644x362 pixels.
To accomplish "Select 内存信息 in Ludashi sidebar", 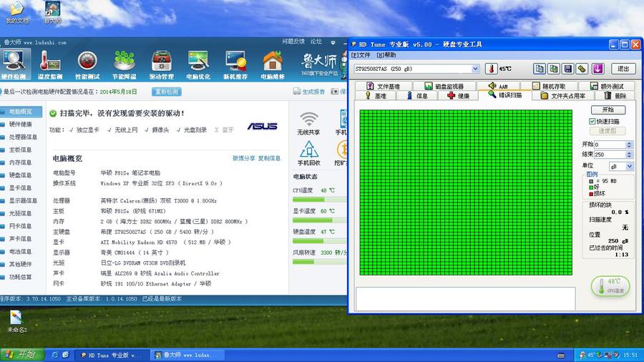I will click(x=21, y=162).
